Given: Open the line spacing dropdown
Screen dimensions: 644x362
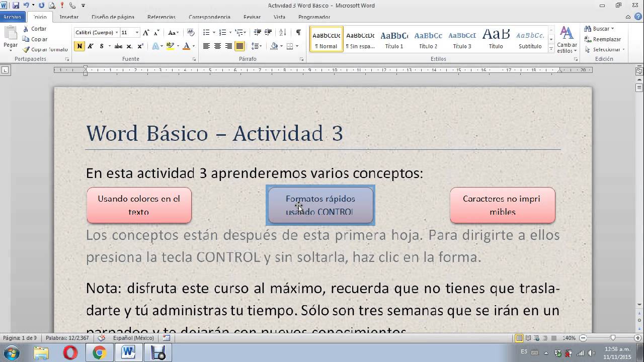Looking at the screenshot, I should pos(257,46).
